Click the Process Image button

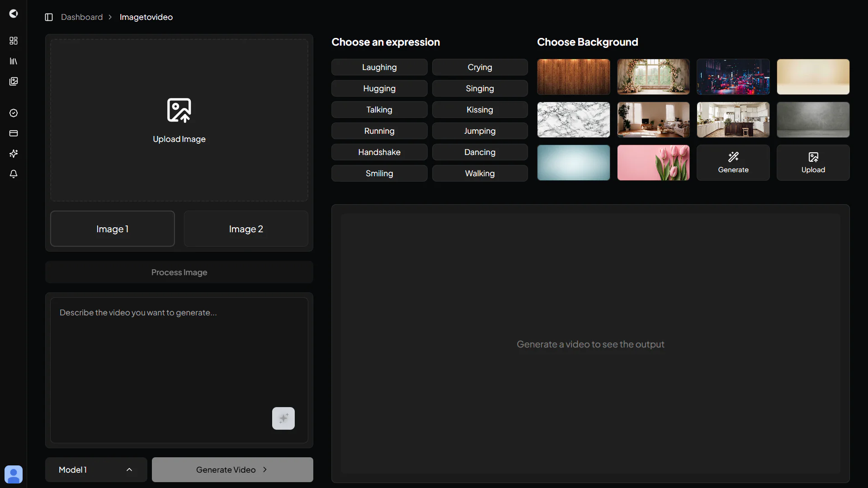coord(179,272)
